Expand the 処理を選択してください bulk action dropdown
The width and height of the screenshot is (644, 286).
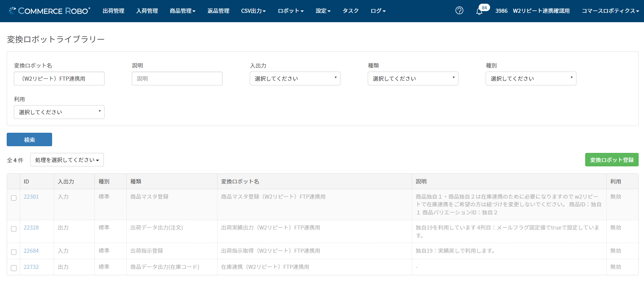[x=67, y=160]
